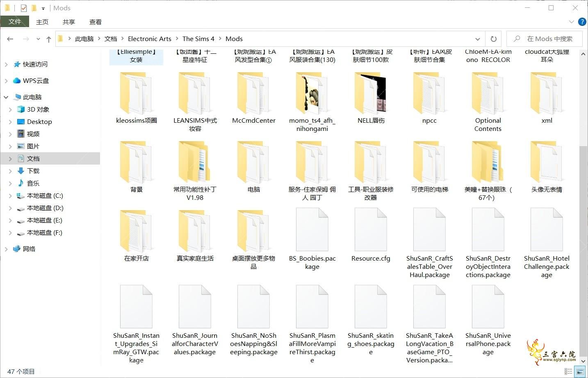Go back to the previous folder
Screen dimensions: 588x378
[x=10, y=39]
